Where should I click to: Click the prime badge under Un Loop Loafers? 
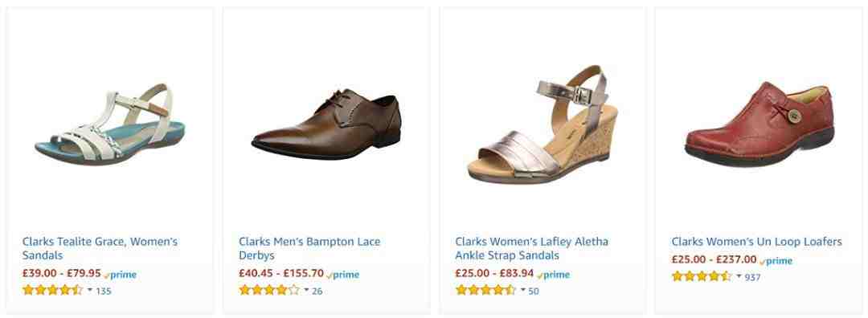coord(776,261)
